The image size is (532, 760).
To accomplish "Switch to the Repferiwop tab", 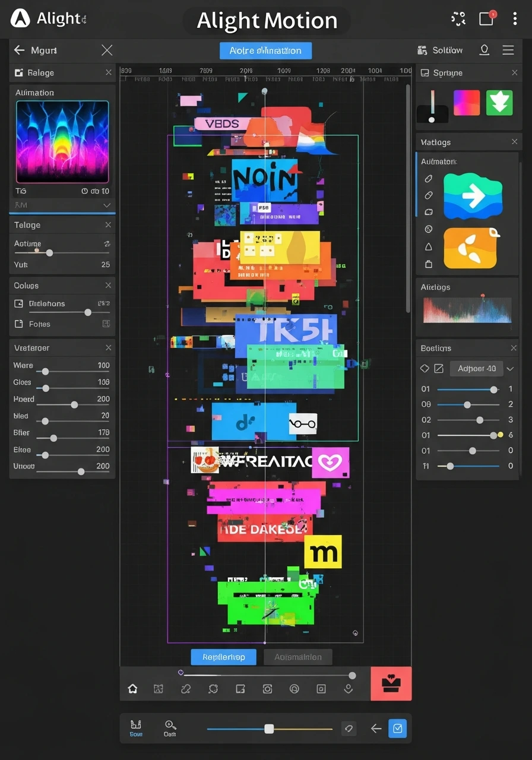I will [x=223, y=657].
